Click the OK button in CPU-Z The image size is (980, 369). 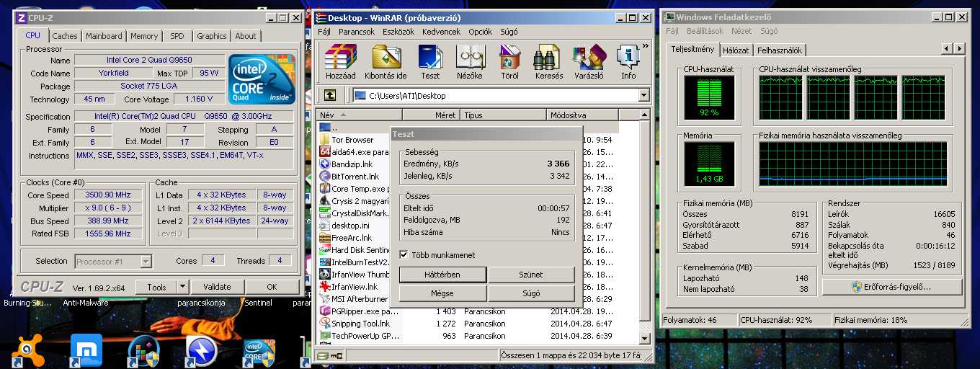(272, 287)
